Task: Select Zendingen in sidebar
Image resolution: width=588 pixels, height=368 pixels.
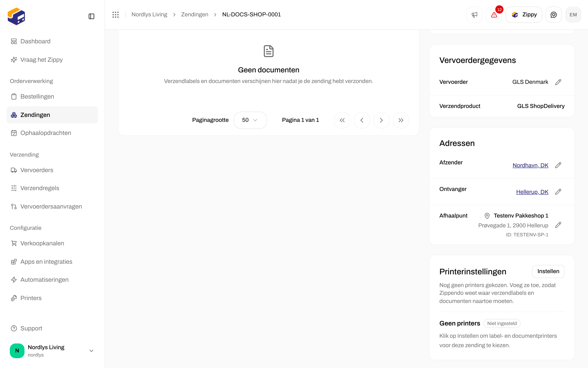Action: pos(52,115)
